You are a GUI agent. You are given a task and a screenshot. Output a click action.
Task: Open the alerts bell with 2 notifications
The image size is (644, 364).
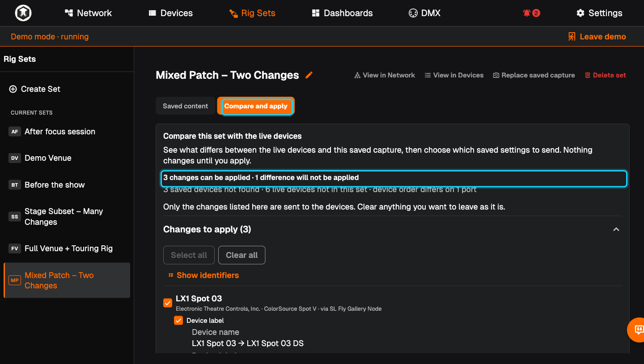coord(531,13)
